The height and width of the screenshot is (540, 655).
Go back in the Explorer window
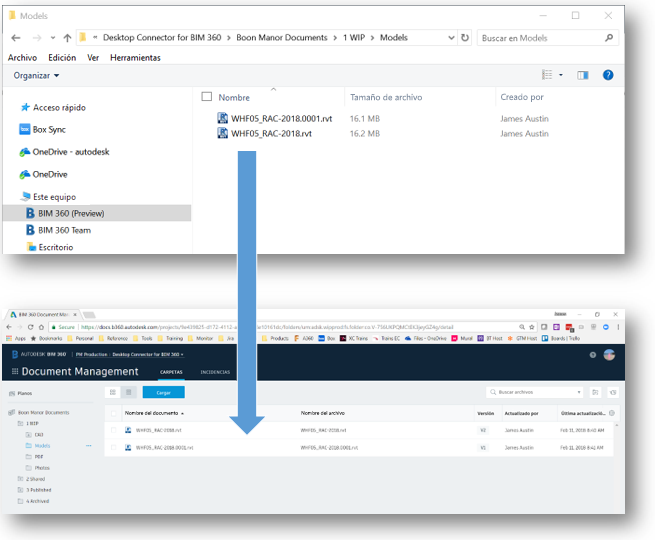16,38
